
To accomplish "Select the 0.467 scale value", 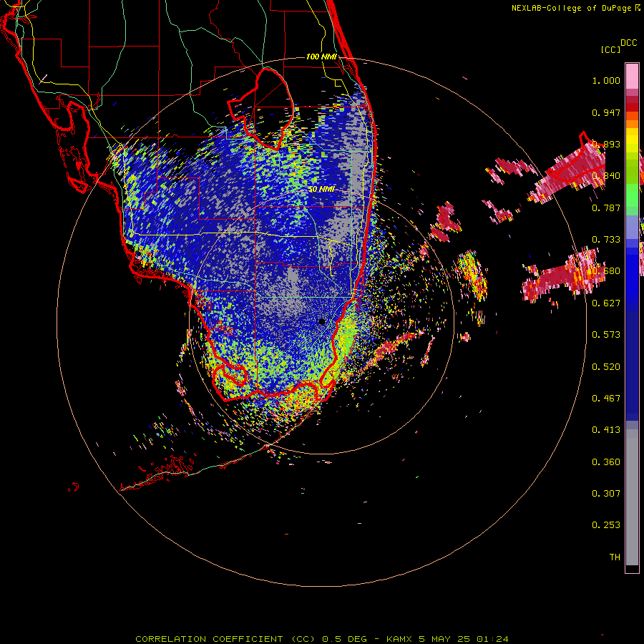I will pos(606,398).
